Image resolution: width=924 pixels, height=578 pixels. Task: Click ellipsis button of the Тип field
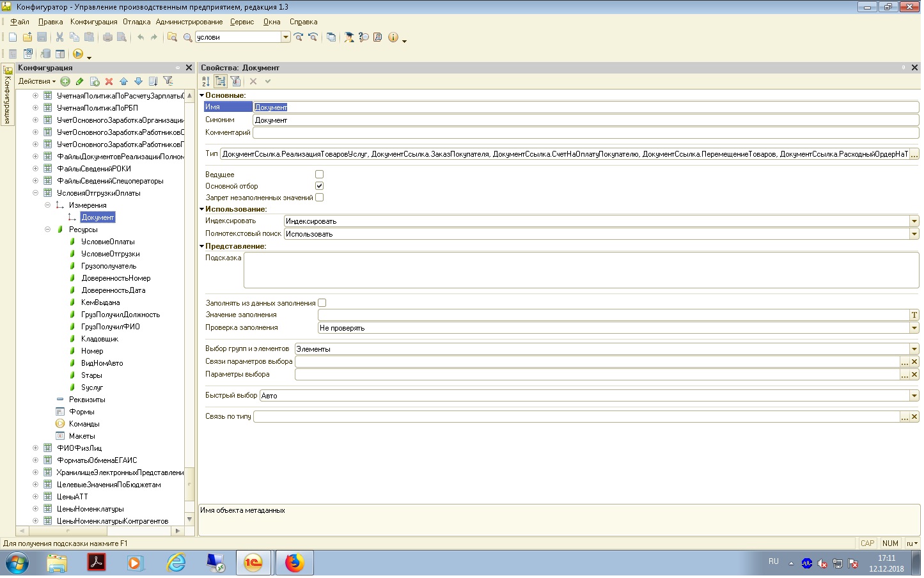(x=914, y=155)
